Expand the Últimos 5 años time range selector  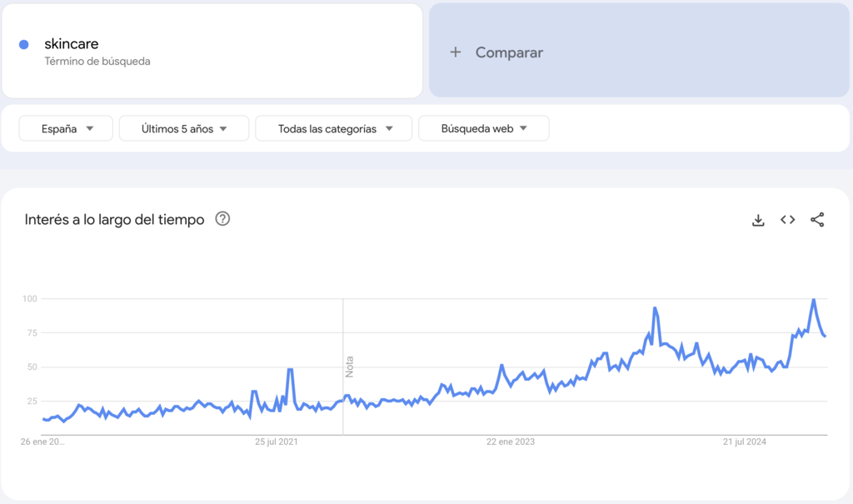point(183,127)
